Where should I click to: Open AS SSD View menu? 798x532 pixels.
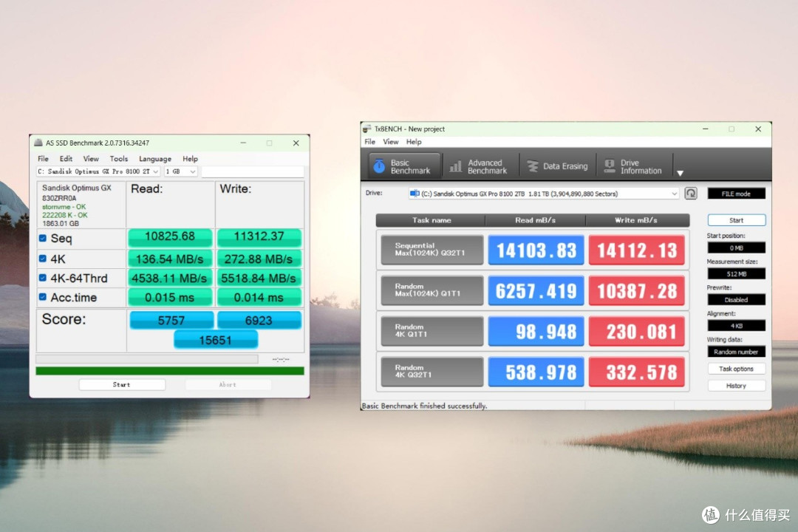[91, 159]
